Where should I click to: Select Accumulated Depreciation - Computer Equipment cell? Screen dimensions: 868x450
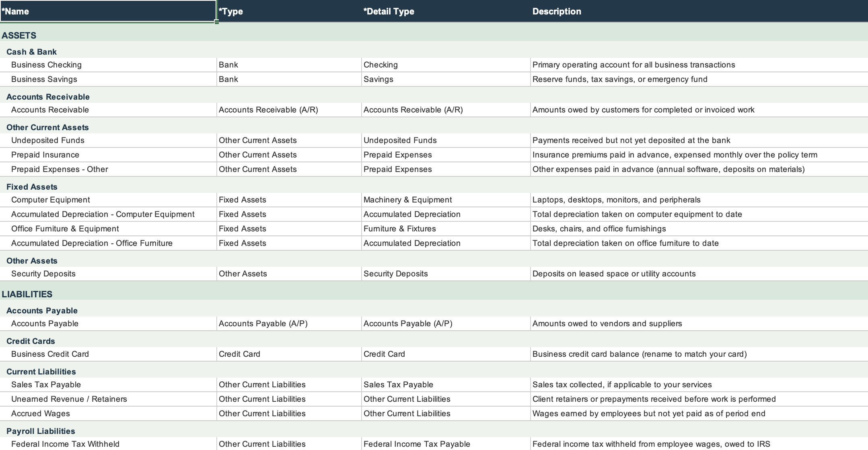108,214
